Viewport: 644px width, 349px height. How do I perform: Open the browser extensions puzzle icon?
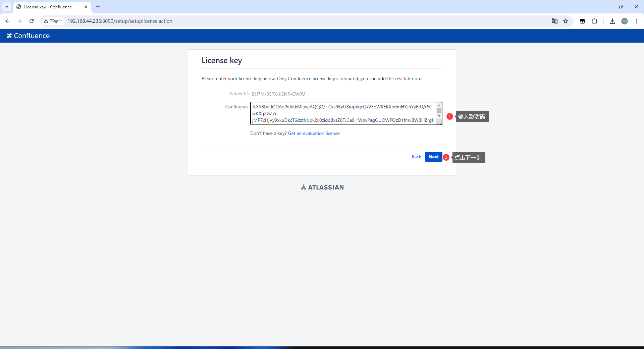pyautogui.click(x=594, y=21)
